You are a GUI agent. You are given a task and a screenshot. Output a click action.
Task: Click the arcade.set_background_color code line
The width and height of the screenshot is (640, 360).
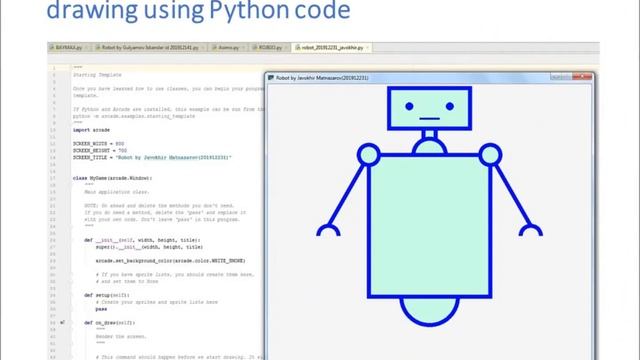pyautogui.click(x=171, y=261)
